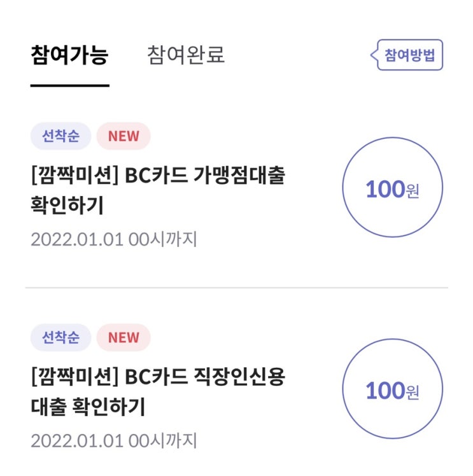Tap 선착순 badge on 가맹점대출 mission
The image size is (473, 476).
click(x=60, y=136)
